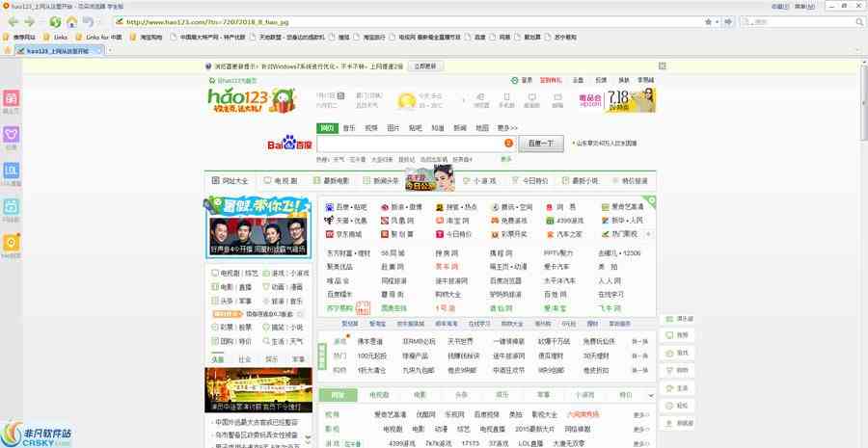
Task: Expand the news list chevron arrow
Action: click(x=309, y=437)
